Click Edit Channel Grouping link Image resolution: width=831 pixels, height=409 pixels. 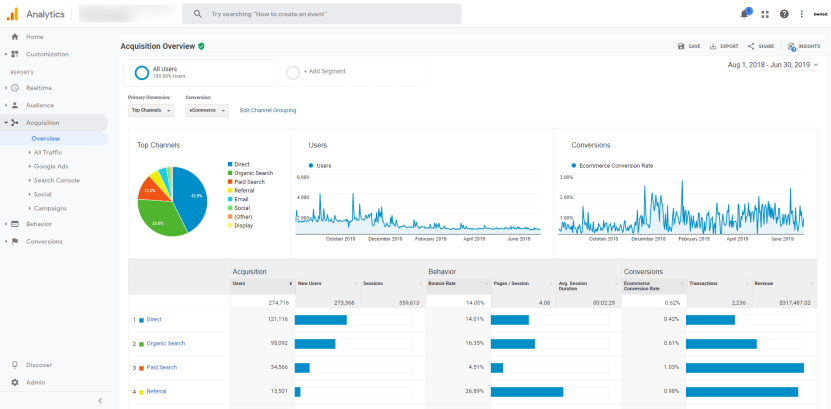(268, 110)
